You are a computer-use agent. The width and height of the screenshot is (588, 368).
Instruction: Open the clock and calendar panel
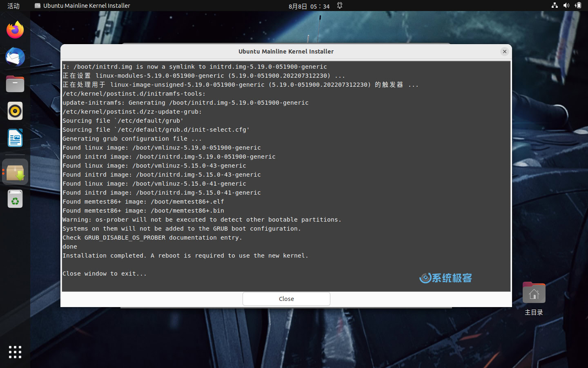coord(309,6)
